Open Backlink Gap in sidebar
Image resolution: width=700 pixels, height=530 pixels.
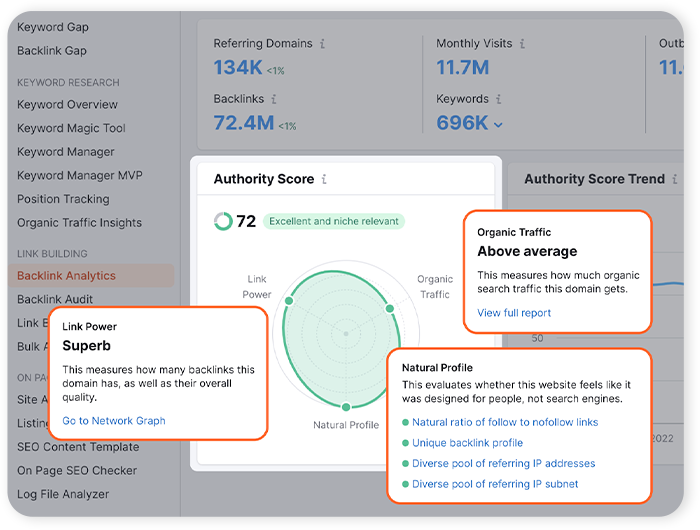pyautogui.click(x=52, y=50)
